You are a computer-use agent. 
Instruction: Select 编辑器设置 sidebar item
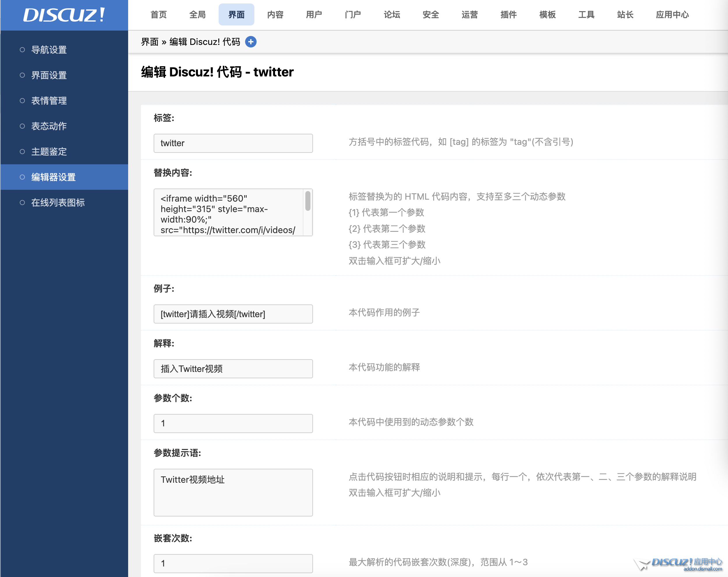(x=53, y=177)
